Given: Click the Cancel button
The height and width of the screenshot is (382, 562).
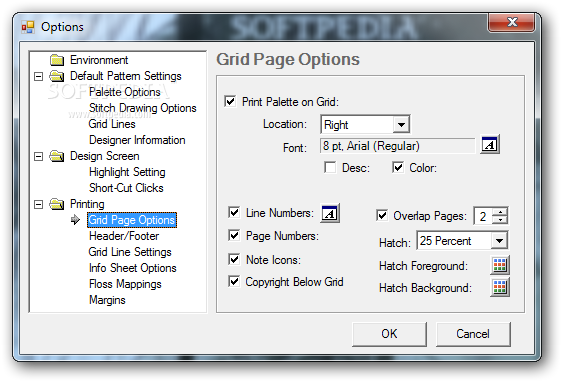Looking at the screenshot, I should coord(473,334).
